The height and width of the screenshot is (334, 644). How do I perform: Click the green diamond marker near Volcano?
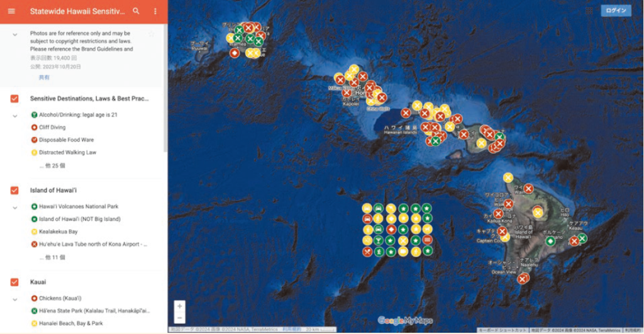point(550,241)
